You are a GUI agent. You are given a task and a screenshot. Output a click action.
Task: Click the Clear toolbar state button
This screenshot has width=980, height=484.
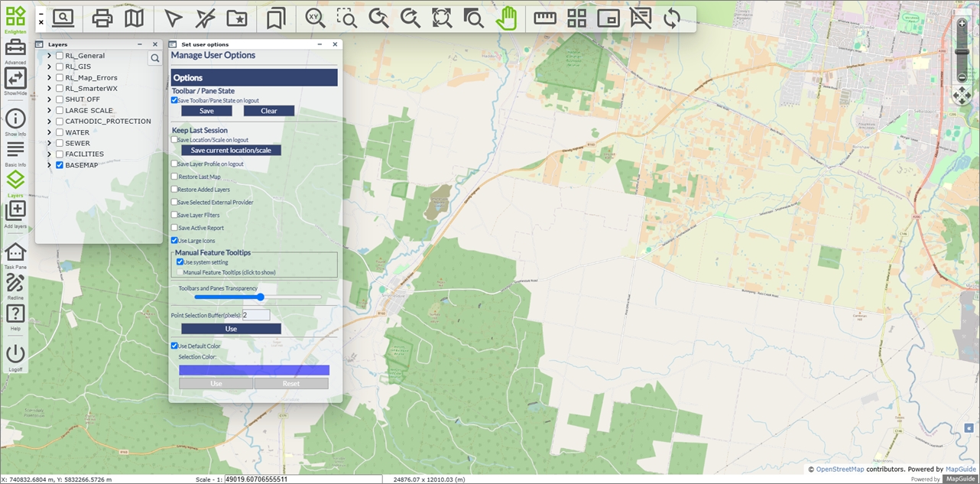[x=268, y=111]
